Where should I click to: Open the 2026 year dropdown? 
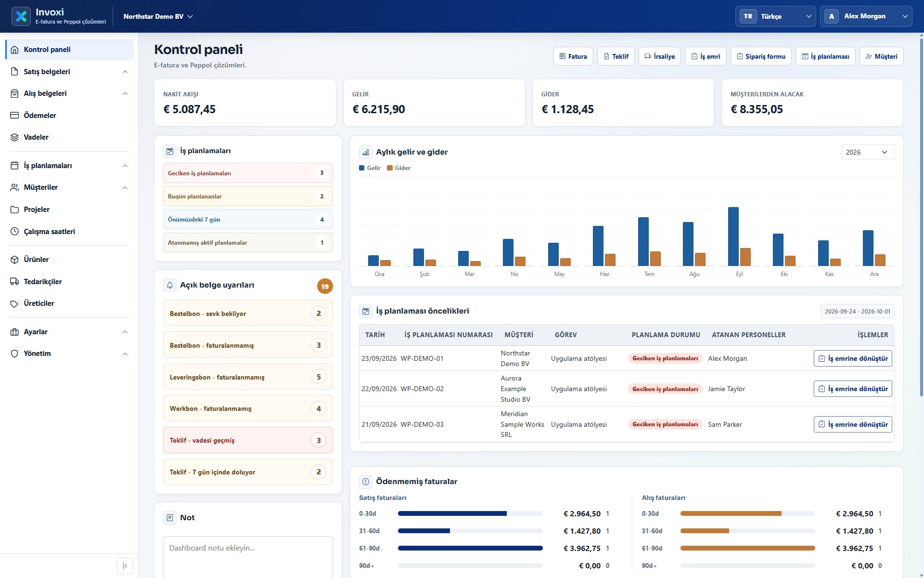[x=868, y=152]
